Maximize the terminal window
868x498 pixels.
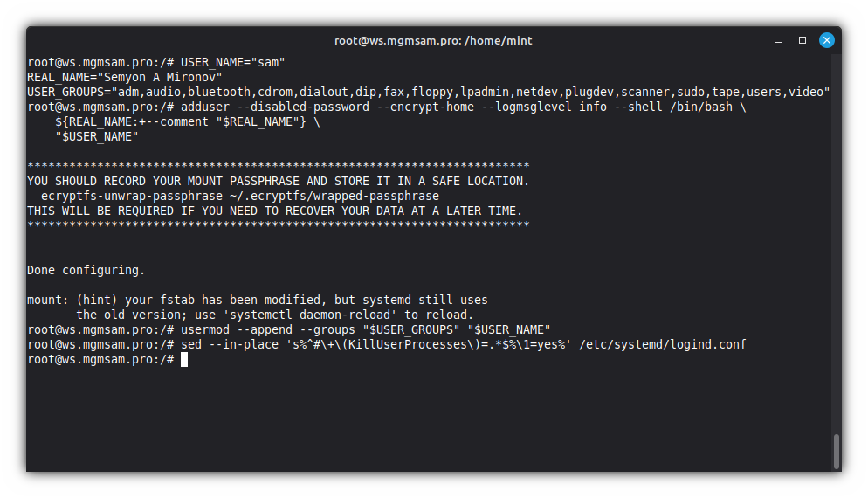(x=803, y=40)
